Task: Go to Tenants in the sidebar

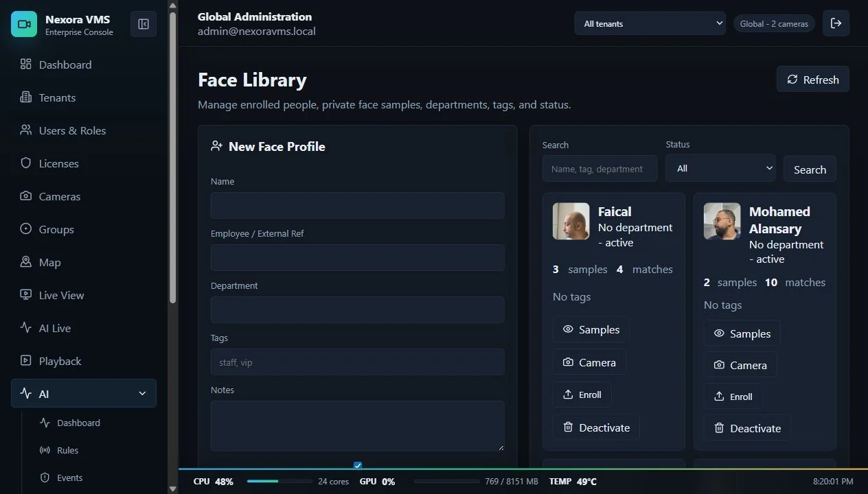Action: pos(84,97)
